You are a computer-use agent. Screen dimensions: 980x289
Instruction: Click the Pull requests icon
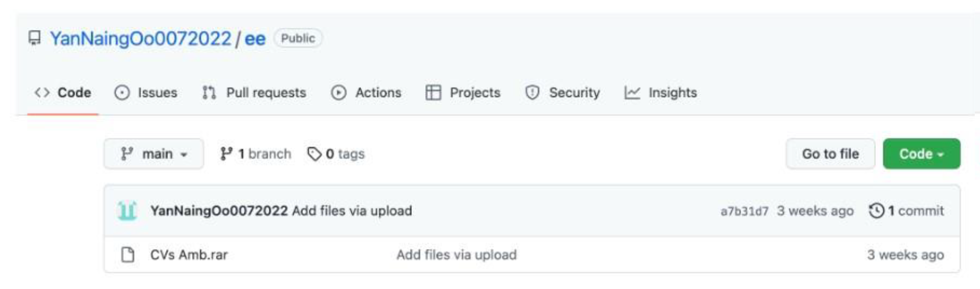coord(209,93)
